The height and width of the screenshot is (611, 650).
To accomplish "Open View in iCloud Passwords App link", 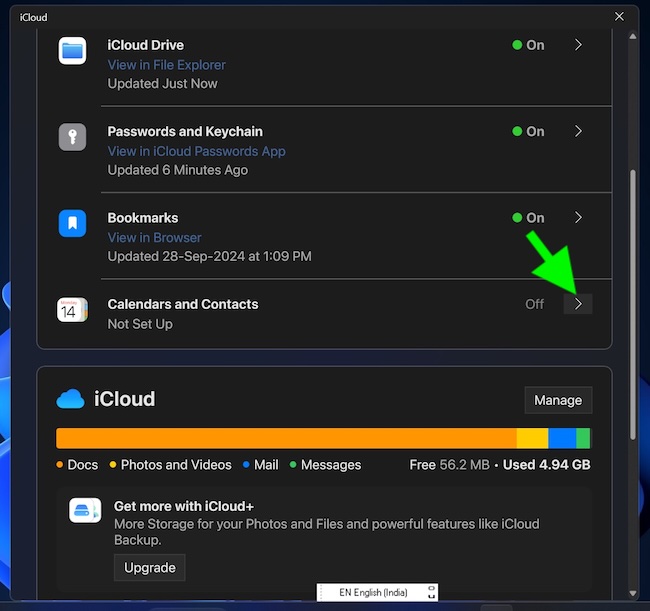I will point(196,151).
